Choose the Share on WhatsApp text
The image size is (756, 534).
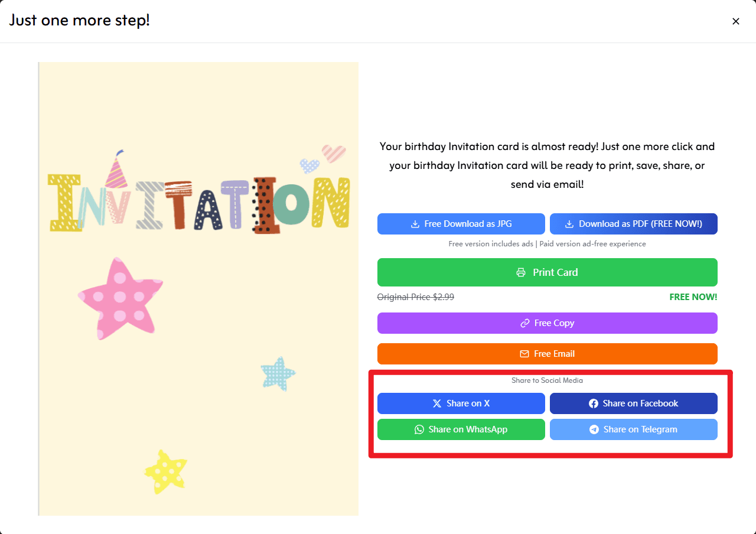(x=468, y=429)
